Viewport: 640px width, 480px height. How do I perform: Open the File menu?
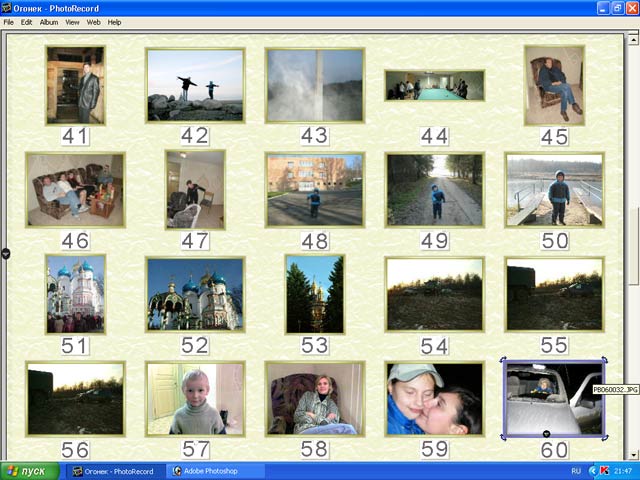pyautogui.click(x=9, y=22)
